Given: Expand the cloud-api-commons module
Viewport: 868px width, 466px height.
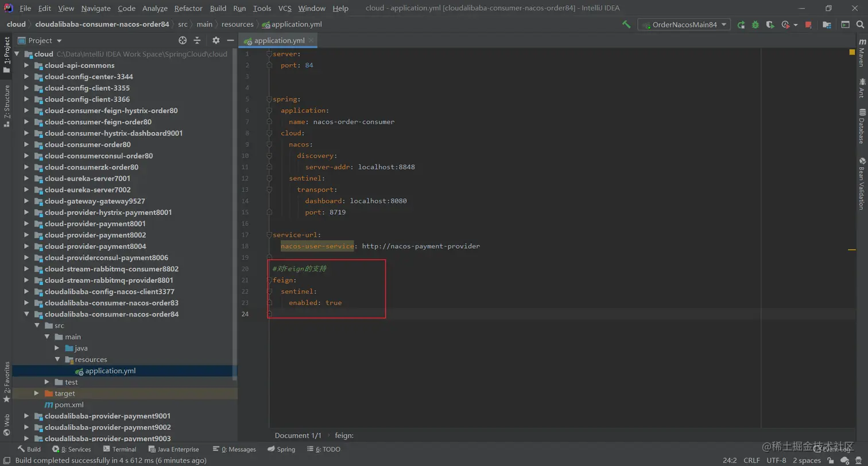Looking at the screenshot, I should [x=26, y=66].
